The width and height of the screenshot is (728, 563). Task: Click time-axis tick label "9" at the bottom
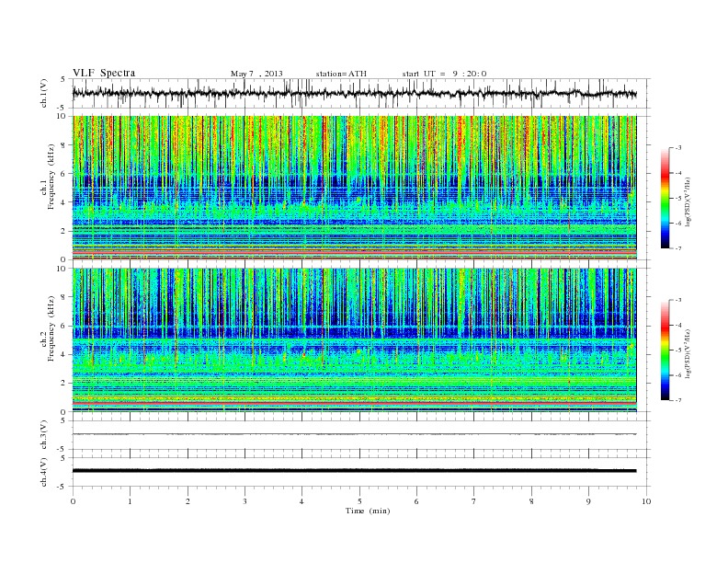[x=588, y=501]
